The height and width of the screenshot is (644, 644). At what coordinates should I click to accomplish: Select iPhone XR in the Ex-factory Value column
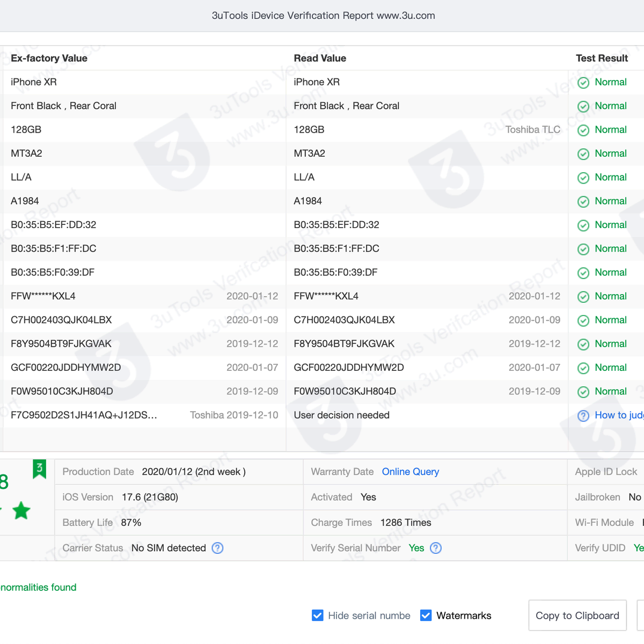(x=34, y=82)
